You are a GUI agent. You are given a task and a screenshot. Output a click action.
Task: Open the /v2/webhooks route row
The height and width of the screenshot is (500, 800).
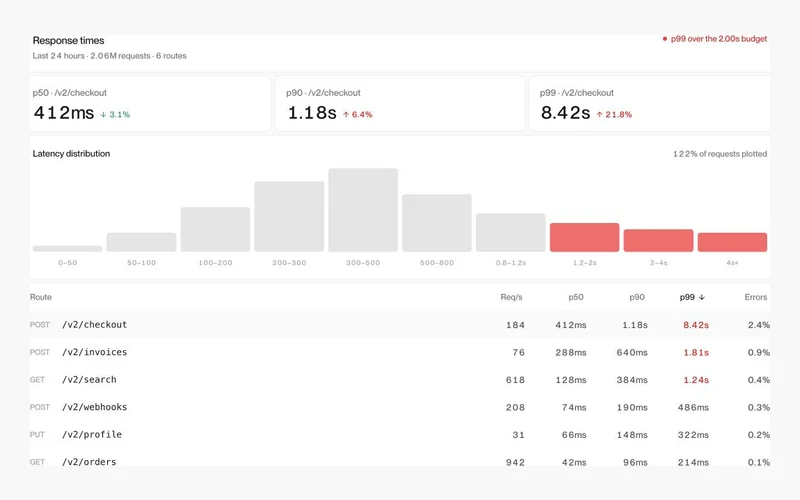tap(400, 407)
